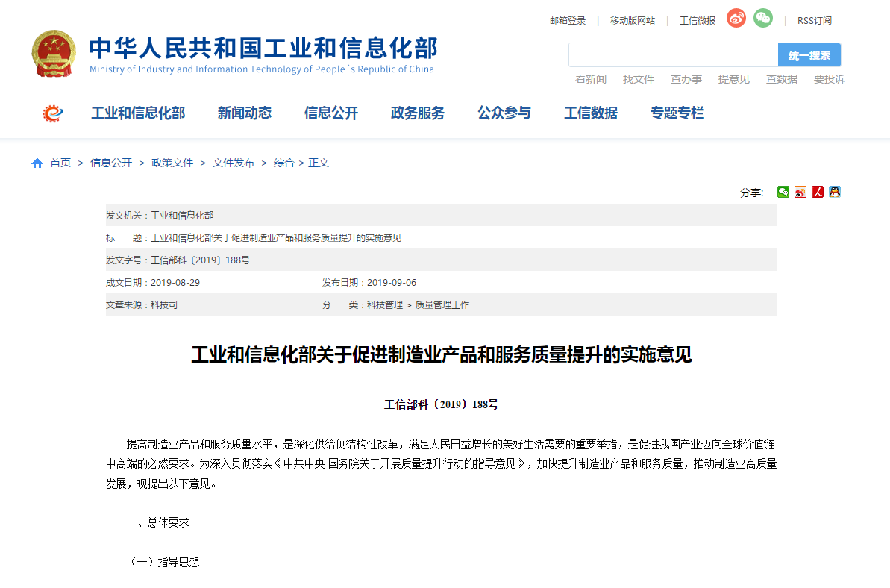890x588 pixels.
Task: Share article via WeChat icon
Action: pos(783,192)
